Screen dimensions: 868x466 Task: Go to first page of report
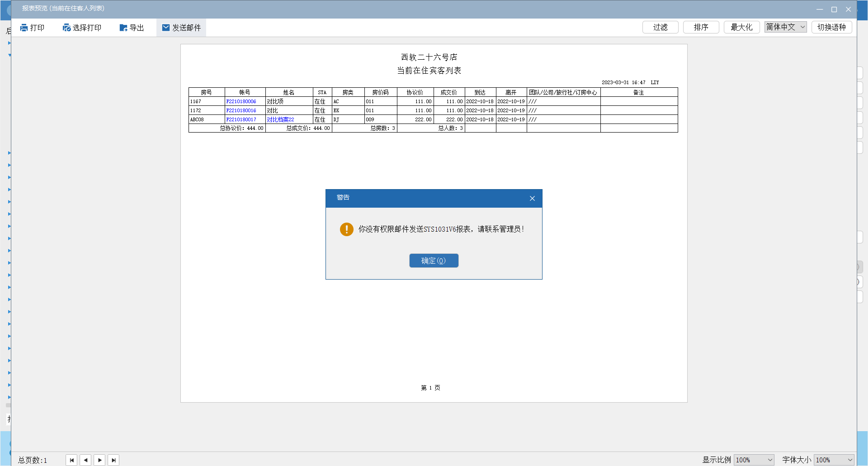(x=71, y=460)
